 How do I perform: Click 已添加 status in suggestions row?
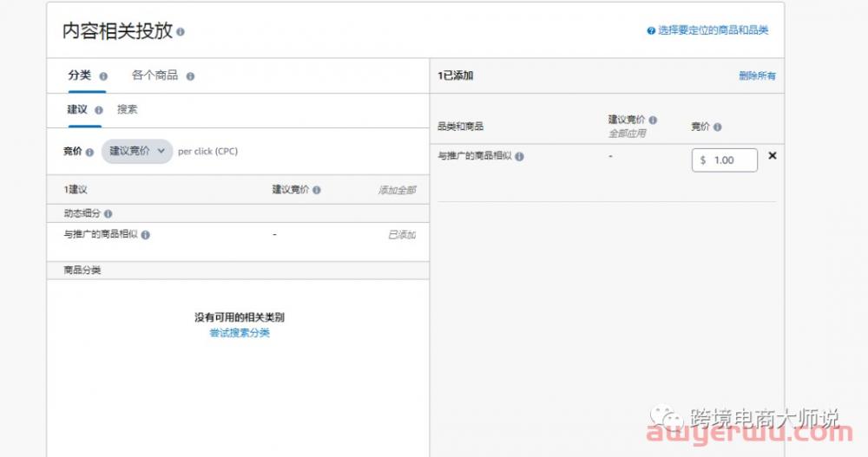tap(402, 235)
